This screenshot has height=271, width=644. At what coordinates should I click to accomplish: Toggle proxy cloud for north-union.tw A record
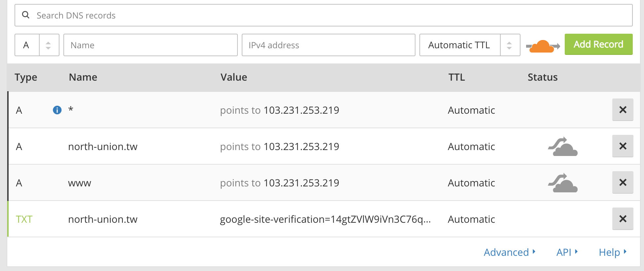[x=563, y=146]
